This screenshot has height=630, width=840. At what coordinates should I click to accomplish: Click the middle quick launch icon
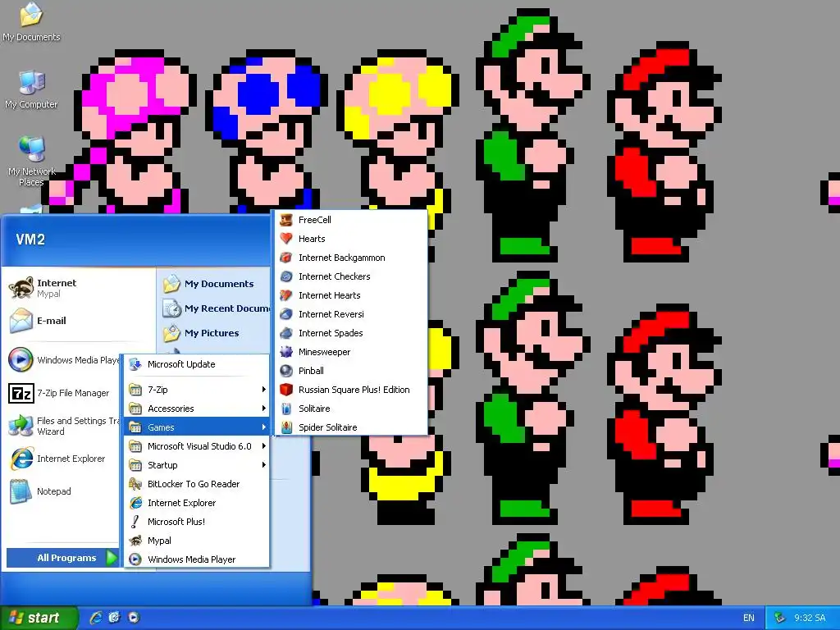[115, 618]
